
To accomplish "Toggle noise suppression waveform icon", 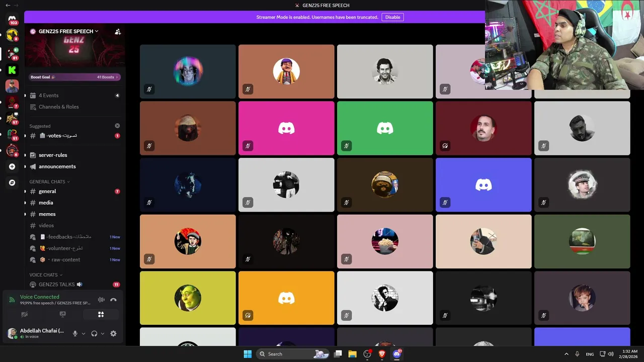I will 101,300.
